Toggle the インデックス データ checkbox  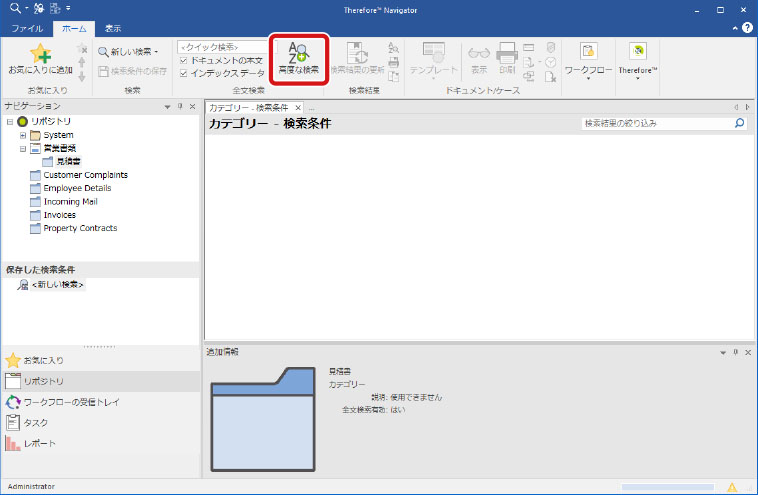(182, 73)
